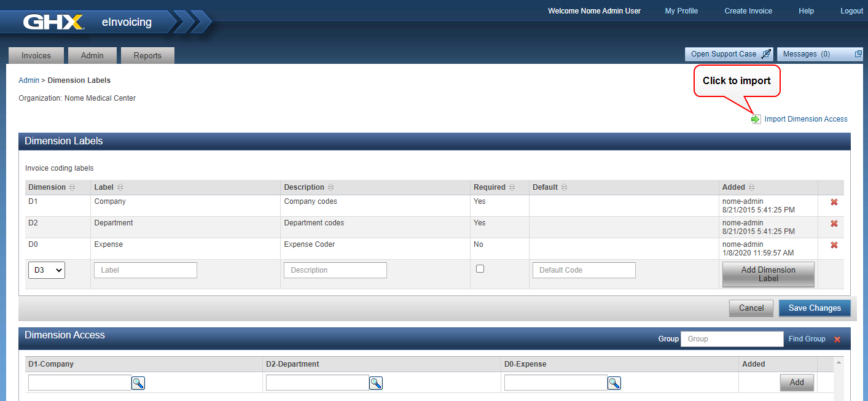Screen dimensions: 868x401
Task: Open the D3 dimension dropdown
Action: [x=47, y=270]
